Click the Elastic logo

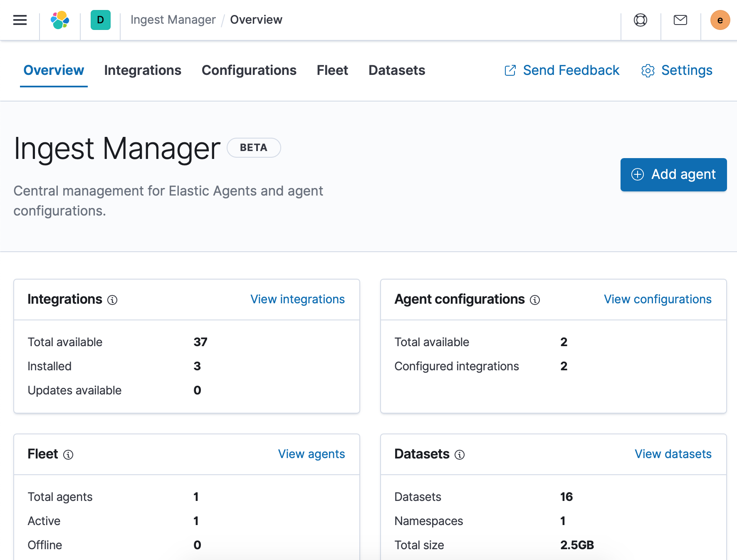pos(59,20)
